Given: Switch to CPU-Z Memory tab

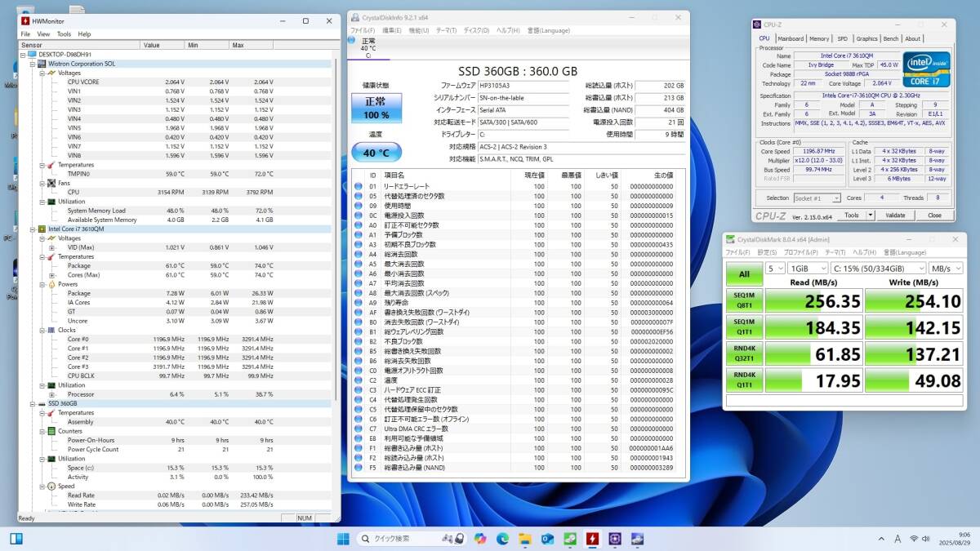Looking at the screenshot, I should 819,38.
